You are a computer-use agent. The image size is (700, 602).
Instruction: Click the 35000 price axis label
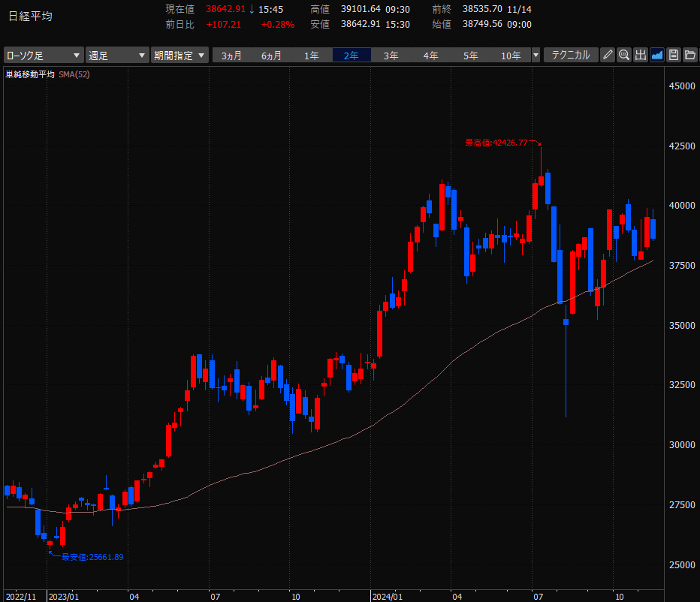point(682,325)
